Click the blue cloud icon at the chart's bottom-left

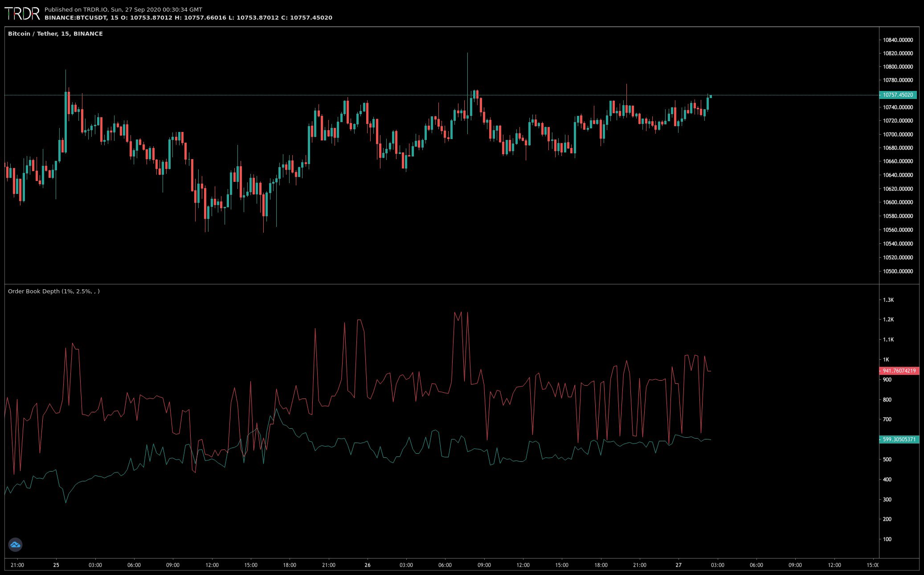click(15, 544)
